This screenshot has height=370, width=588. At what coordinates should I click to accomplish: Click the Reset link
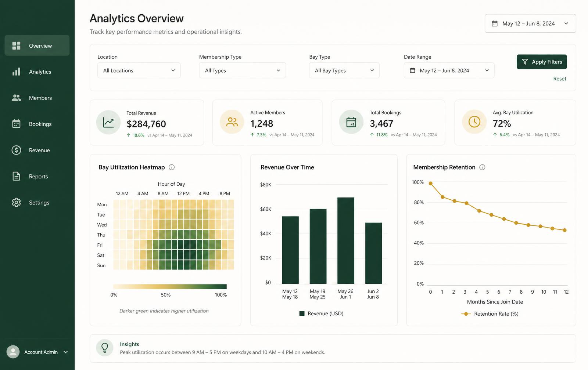click(x=560, y=79)
